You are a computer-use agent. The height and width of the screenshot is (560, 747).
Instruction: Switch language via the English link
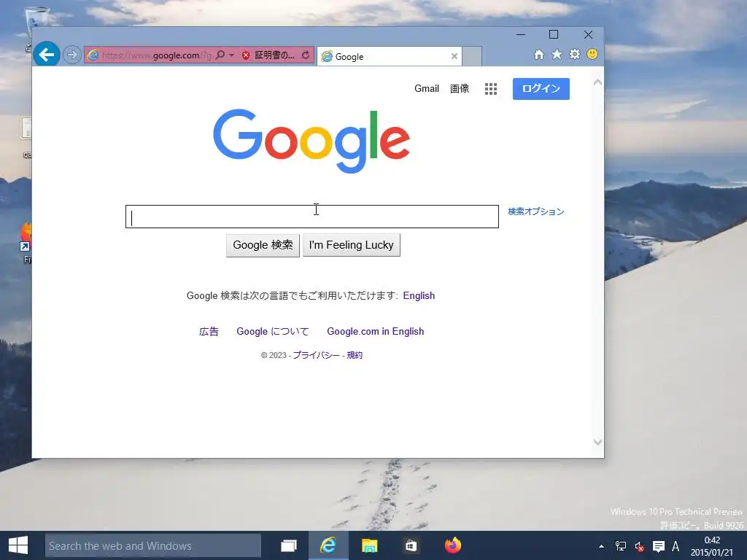tap(419, 296)
